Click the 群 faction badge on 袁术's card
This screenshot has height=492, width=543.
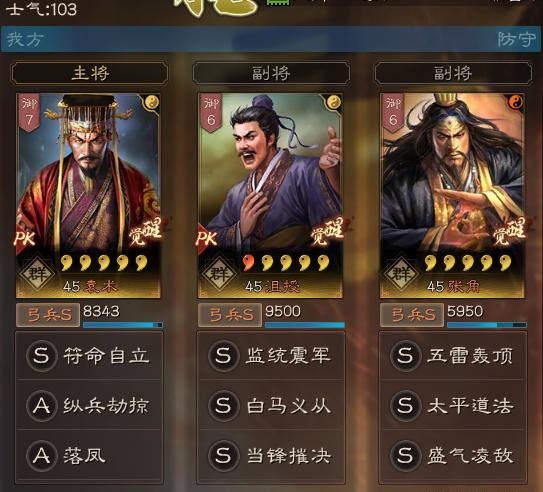37,274
